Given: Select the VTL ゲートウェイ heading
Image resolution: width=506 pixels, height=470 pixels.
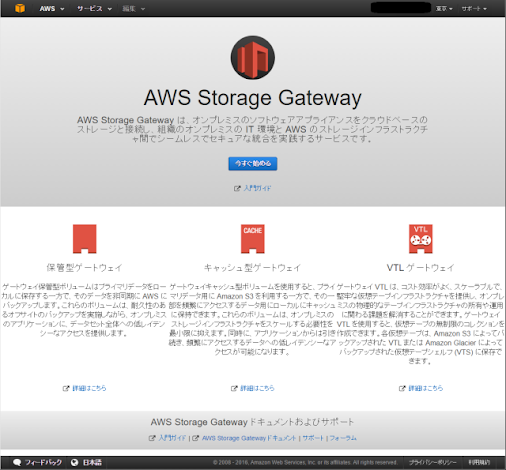Looking at the screenshot, I should coord(421,268).
